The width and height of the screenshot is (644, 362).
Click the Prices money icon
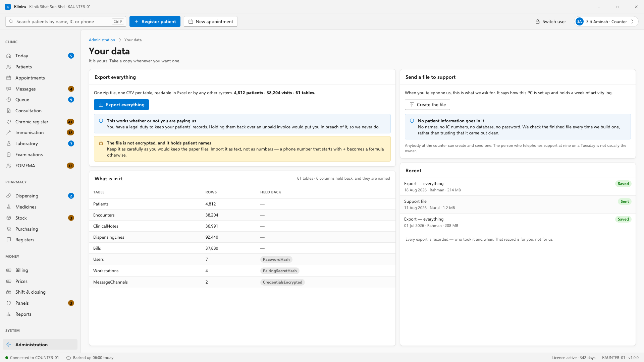tap(9, 281)
